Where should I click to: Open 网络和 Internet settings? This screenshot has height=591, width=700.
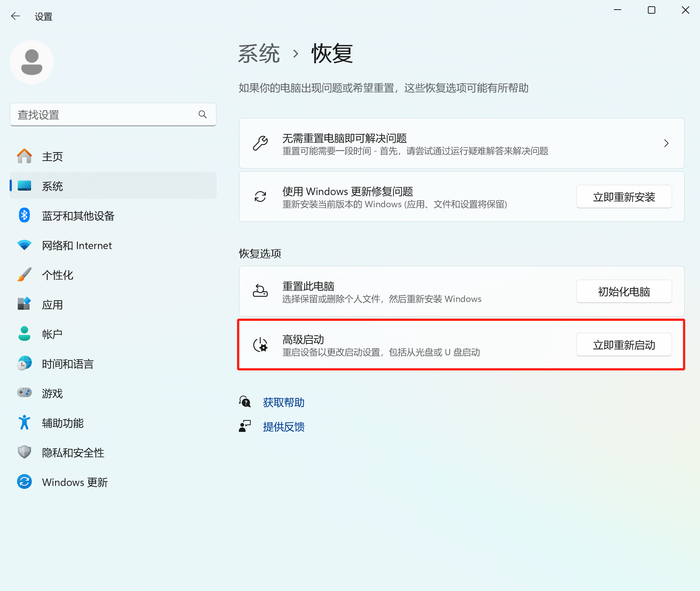click(113, 245)
